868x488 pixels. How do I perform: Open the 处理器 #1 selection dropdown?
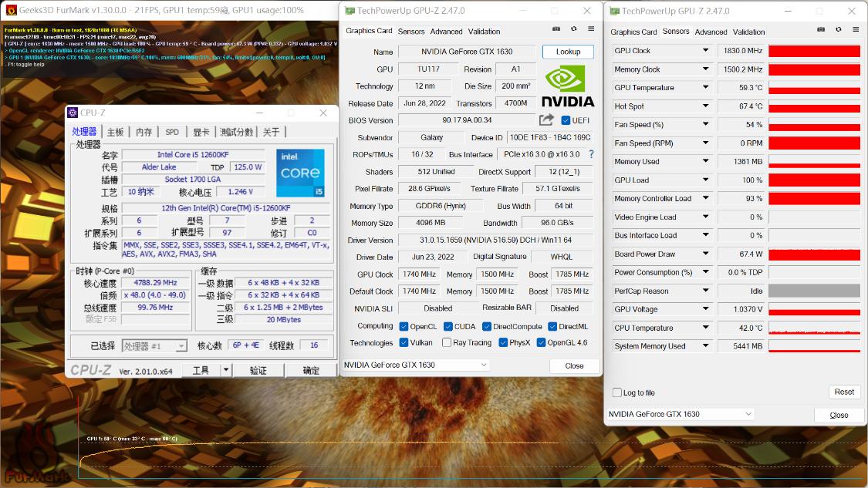click(x=182, y=345)
